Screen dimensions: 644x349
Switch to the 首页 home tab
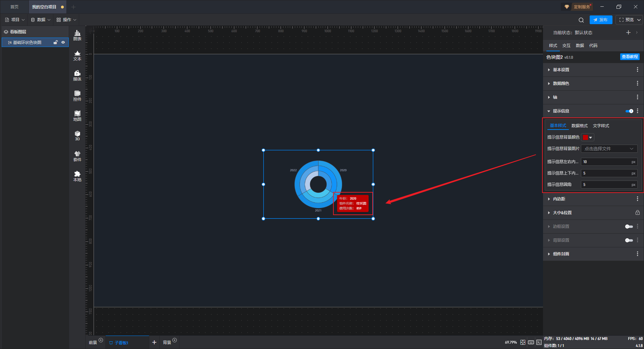(14, 7)
